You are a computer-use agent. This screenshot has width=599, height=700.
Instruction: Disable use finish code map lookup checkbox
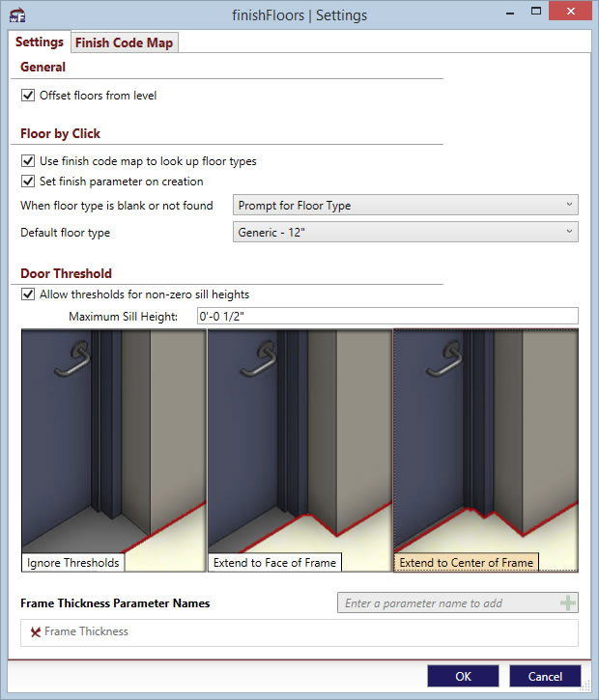coord(27,161)
